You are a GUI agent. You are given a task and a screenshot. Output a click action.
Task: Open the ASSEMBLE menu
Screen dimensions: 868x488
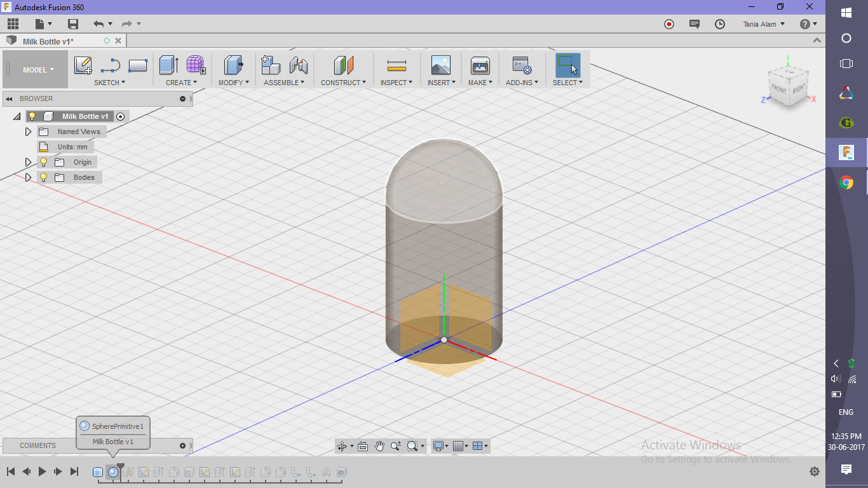[284, 83]
